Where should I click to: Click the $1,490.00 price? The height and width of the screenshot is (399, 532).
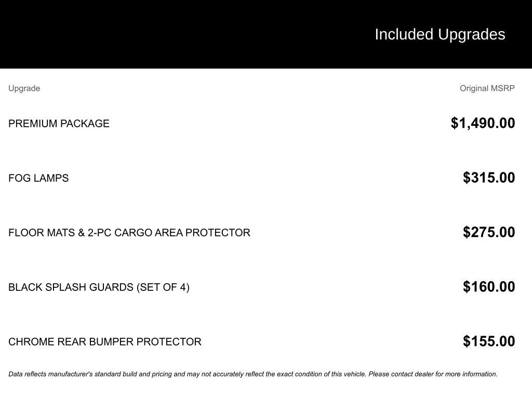483,123
